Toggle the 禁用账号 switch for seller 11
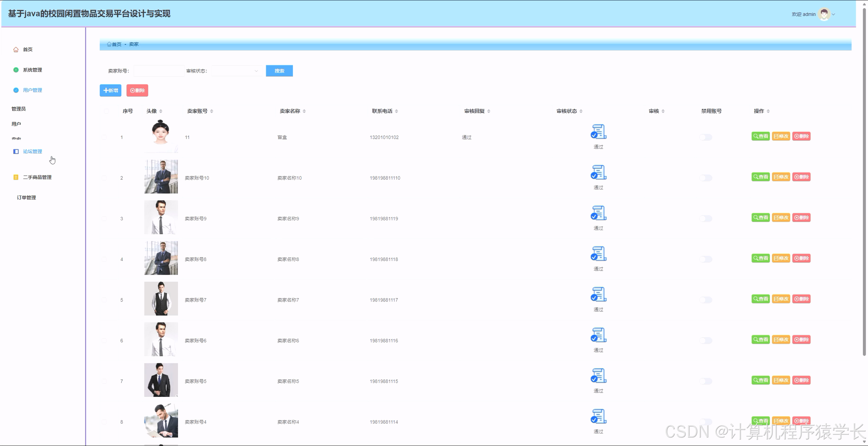Screen dimensions: 868x446 pyautogui.click(x=706, y=137)
